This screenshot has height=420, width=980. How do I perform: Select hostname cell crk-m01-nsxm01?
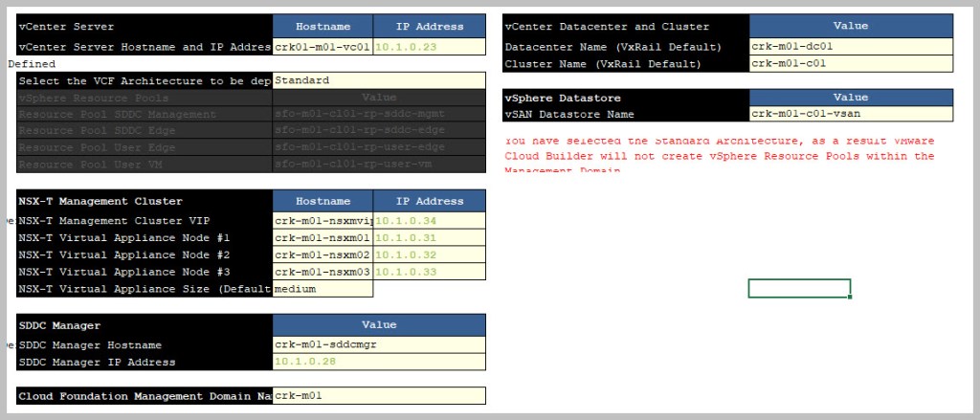[x=323, y=237]
